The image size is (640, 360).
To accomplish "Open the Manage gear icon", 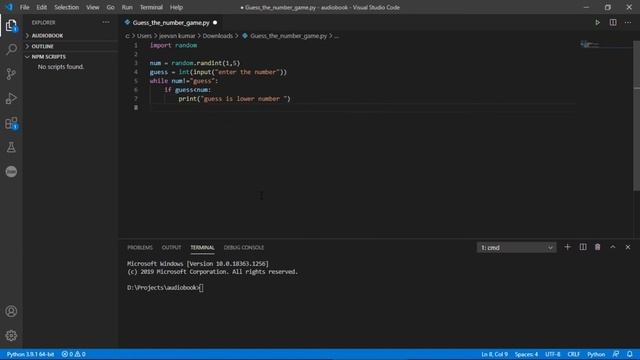I will coord(11,336).
